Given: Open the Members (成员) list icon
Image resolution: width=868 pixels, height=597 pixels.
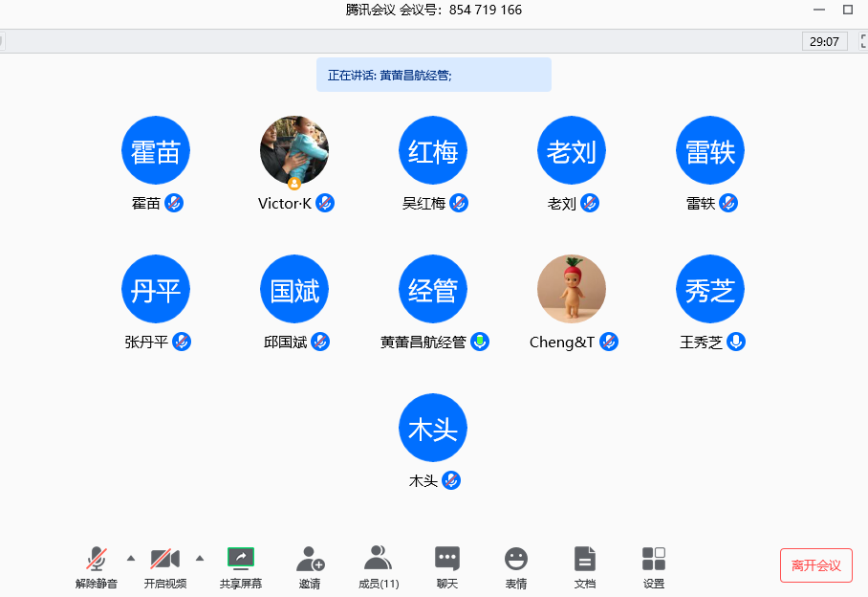Looking at the screenshot, I should pos(379,559).
